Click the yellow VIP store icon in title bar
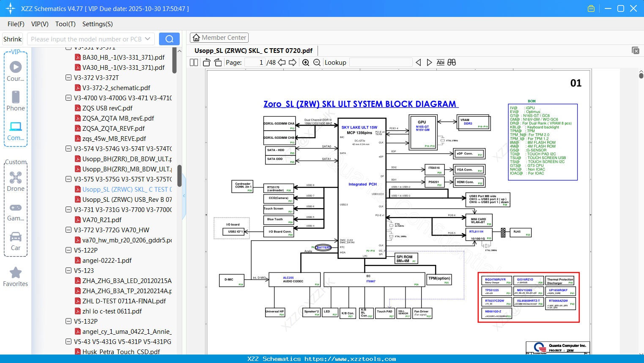This screenshot has height=363, width=644. (591, 8)
